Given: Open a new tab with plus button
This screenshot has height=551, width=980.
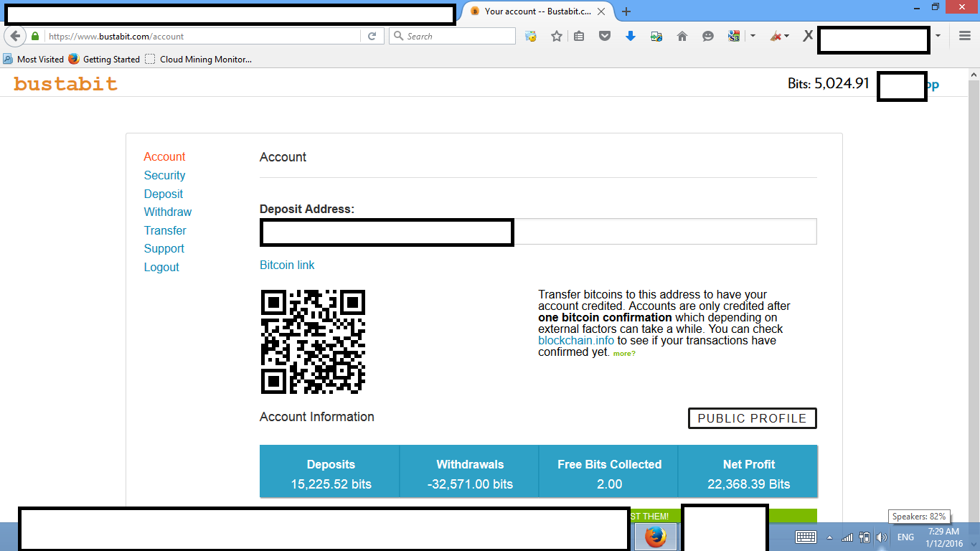Looking at the screenshot, I should point(626,11).
